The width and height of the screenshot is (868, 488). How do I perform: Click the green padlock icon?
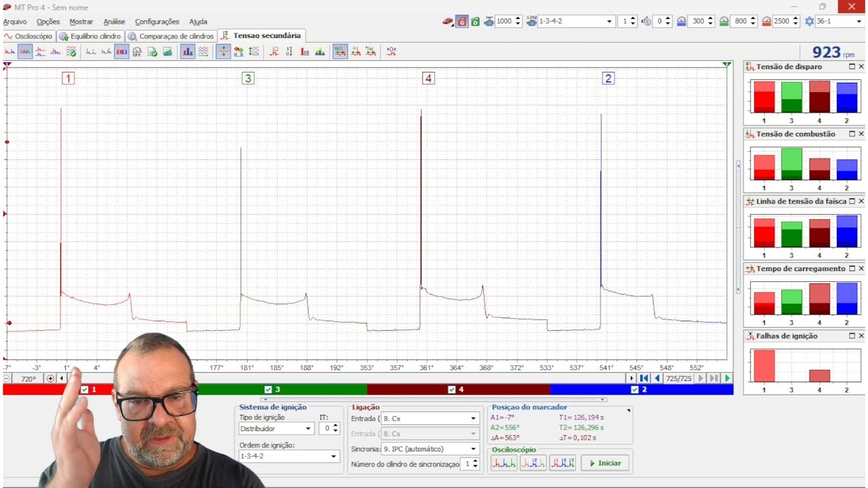pyautogui.click(x=475, y=21)
